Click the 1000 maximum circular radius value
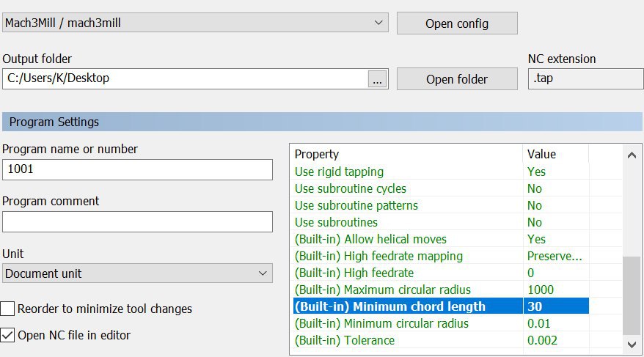The image size is (644, 357). [x=541, y=290]
